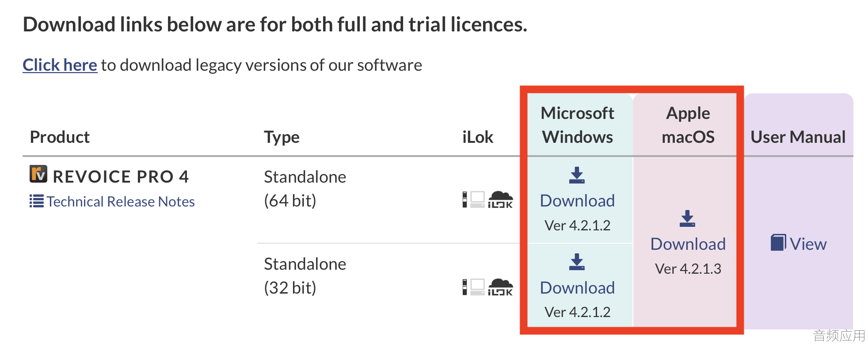Click the macOS download arrow icon
The width and height of the screenshot is (868, 344).
687,218
